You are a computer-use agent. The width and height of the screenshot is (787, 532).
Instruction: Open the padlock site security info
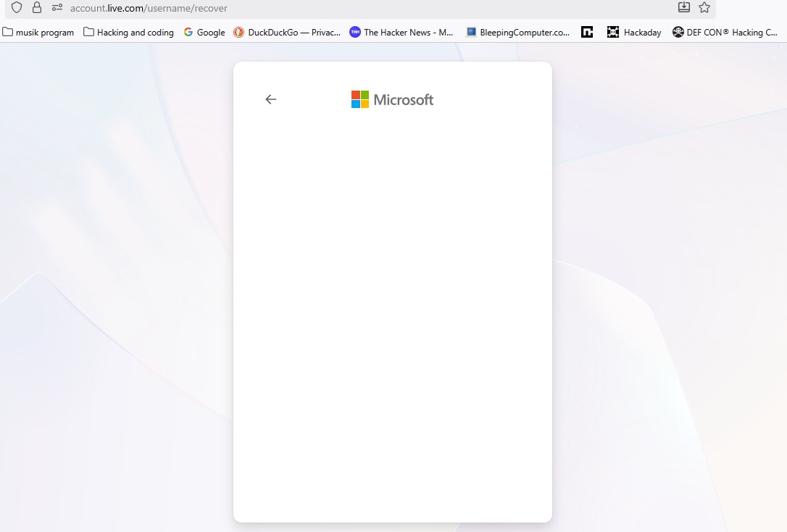(37, 7)
